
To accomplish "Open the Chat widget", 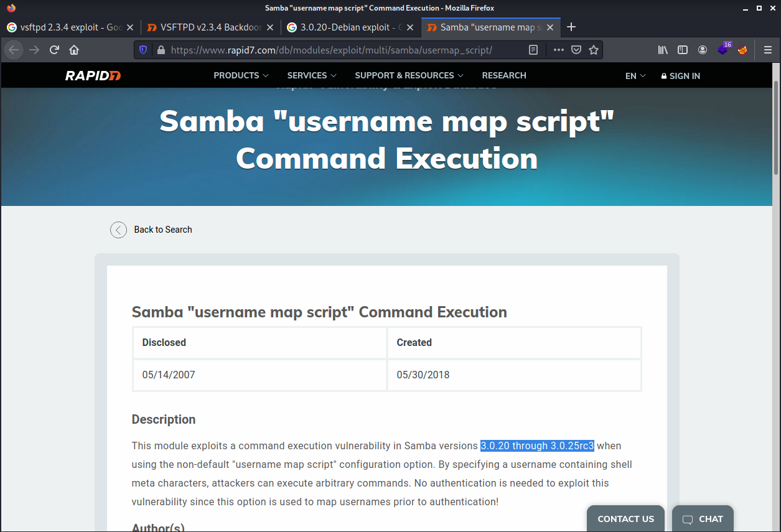I will [x=703, y=519].
